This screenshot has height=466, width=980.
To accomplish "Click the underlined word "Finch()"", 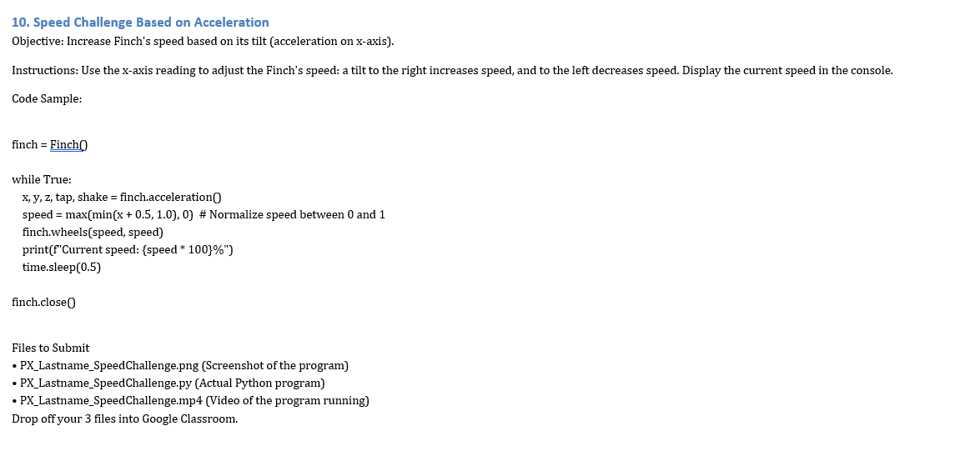I will pos(68,145).
